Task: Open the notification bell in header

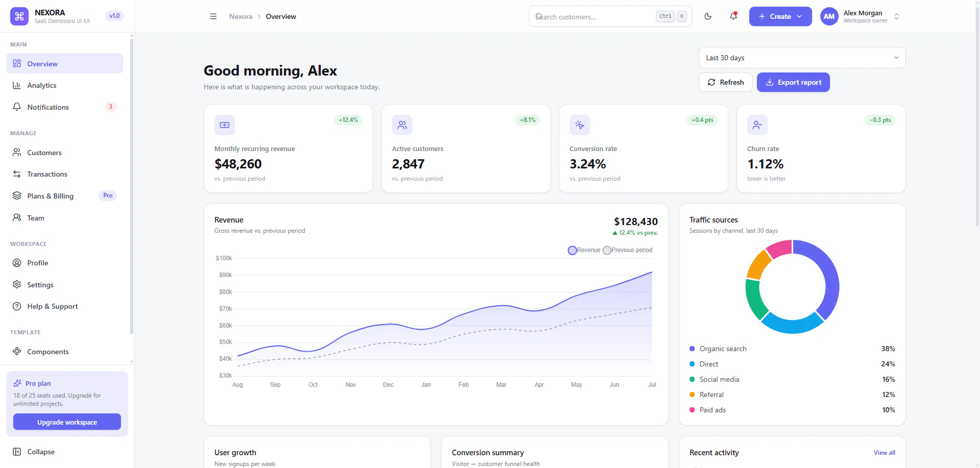Action: 733,16
